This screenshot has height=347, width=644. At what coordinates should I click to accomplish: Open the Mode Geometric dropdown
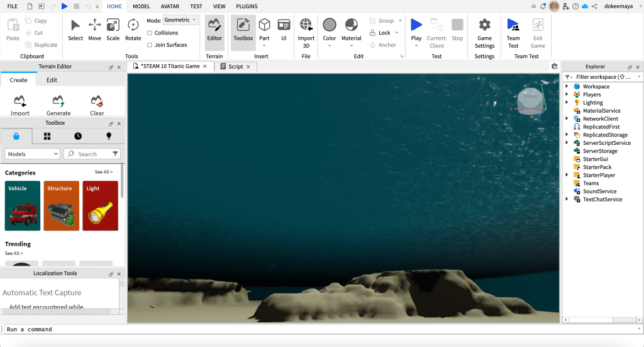pos(180,20)
